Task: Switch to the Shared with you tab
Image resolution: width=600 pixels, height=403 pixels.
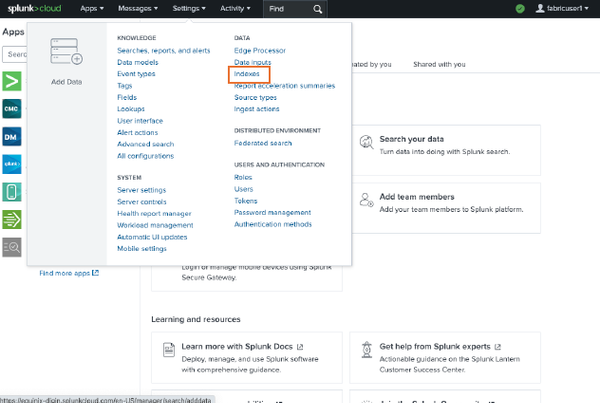Action: [x=439, y=64]
